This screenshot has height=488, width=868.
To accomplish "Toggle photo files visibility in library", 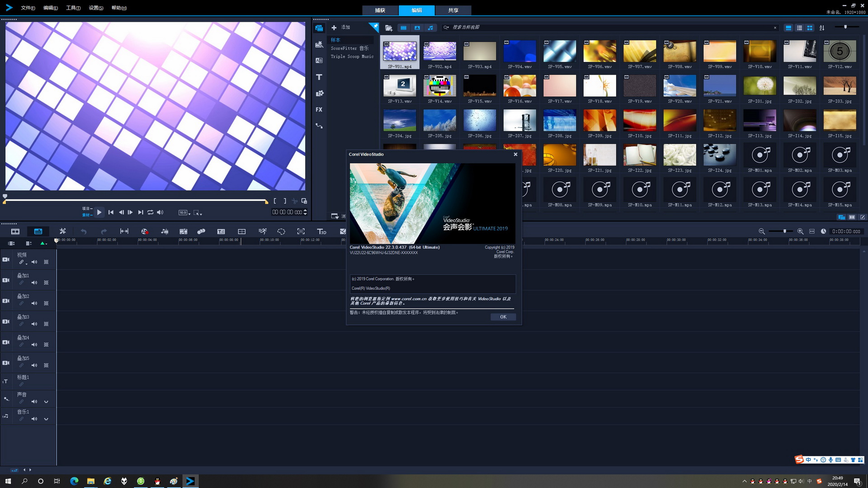I will click(x=417, y=28).
